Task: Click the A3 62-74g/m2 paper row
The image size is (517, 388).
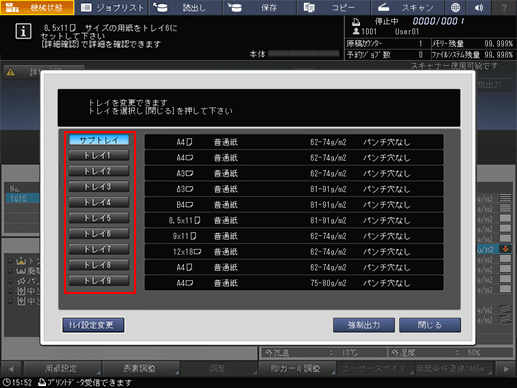Action: coord(294,173)
